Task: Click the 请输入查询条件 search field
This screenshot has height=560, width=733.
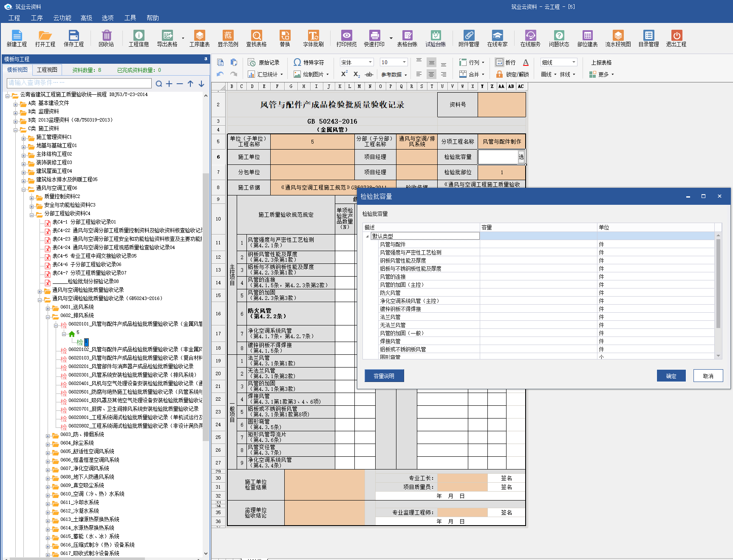Action: (79, 83)
